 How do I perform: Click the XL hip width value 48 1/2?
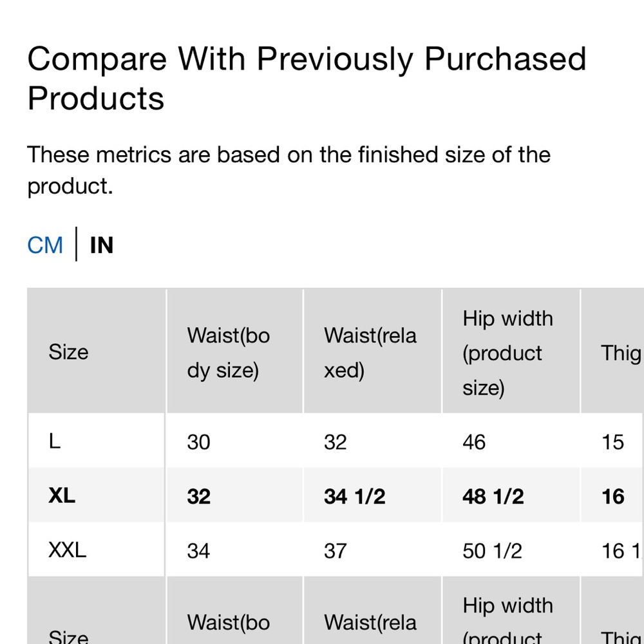coord(493,496)
